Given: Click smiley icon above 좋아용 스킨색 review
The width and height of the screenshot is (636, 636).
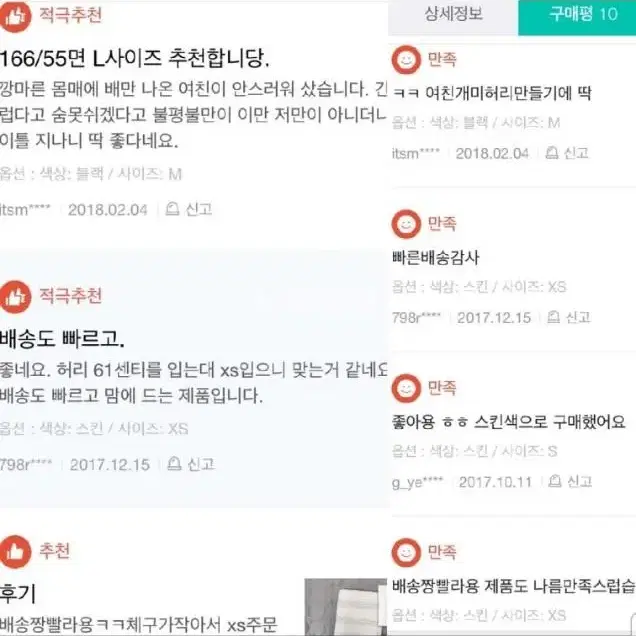Looking at the screenshot, I should (406, 388).
